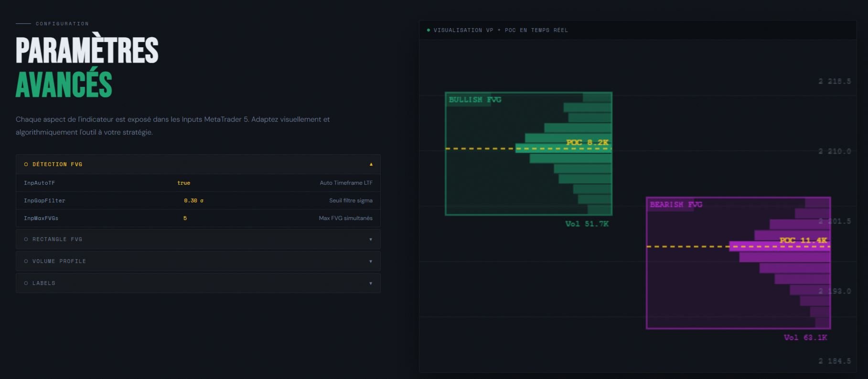The image size is (868, 379).
Task: Click the Vol 63.1K label
Action: tap(805, 337)
